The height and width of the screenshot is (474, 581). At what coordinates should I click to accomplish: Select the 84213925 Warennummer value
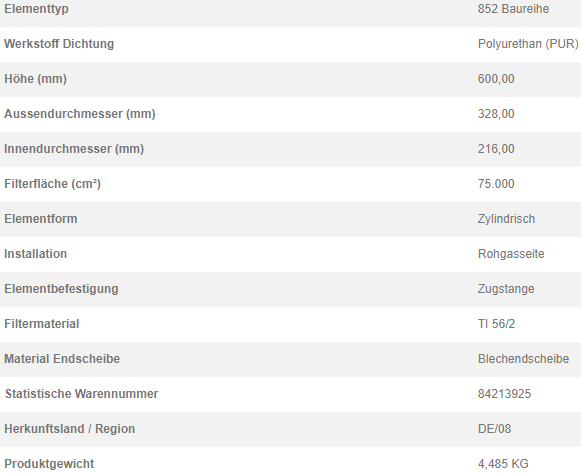504,394
